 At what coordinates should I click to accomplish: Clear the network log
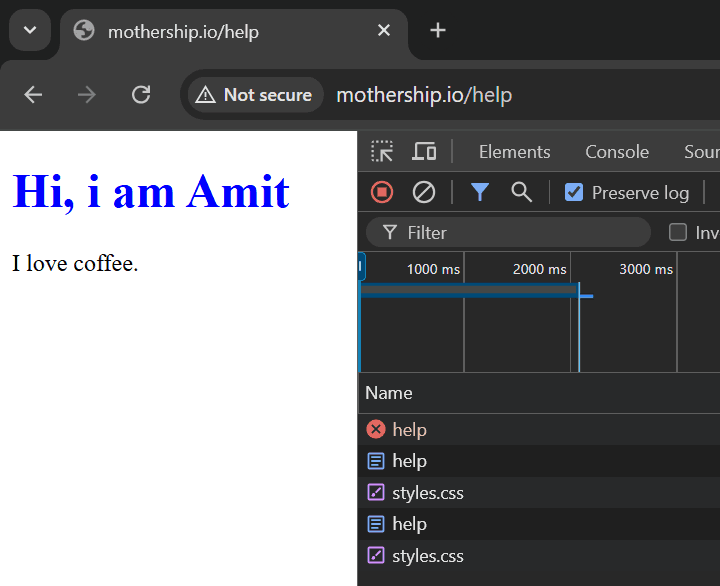coord(423,192)
